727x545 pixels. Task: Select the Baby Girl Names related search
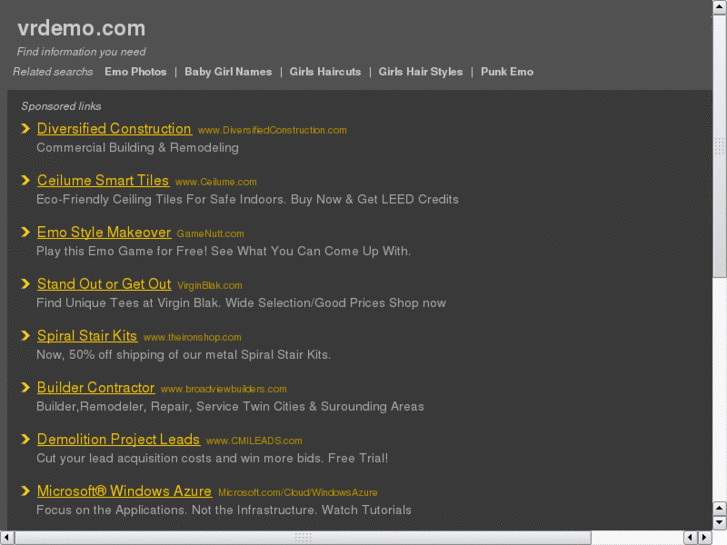pos(228,72)
